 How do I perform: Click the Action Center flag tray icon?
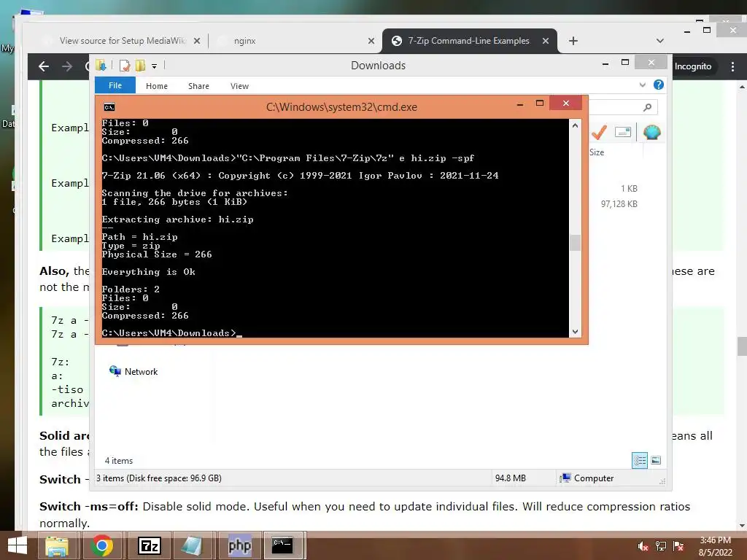click(678, 546)
